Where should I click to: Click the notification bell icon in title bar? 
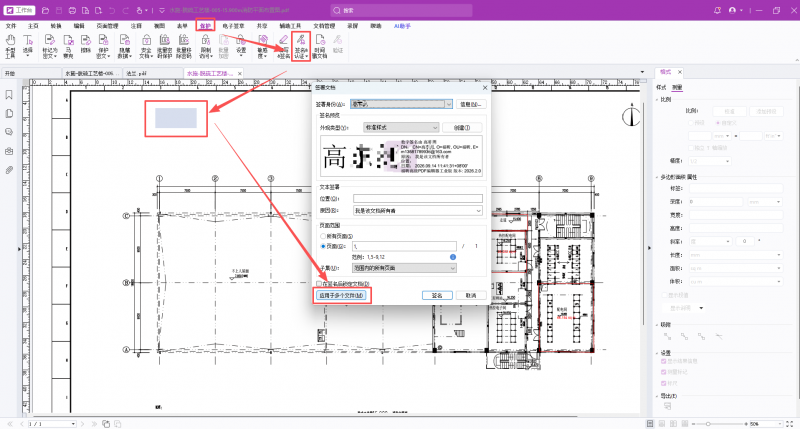coord(717,10)
